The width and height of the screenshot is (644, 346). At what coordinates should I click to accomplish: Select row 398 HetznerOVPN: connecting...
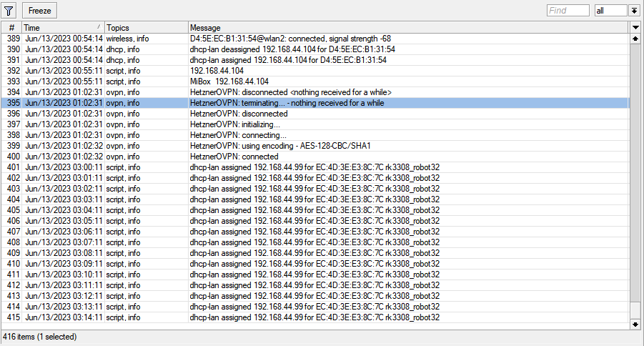click(x=315, y=135)
